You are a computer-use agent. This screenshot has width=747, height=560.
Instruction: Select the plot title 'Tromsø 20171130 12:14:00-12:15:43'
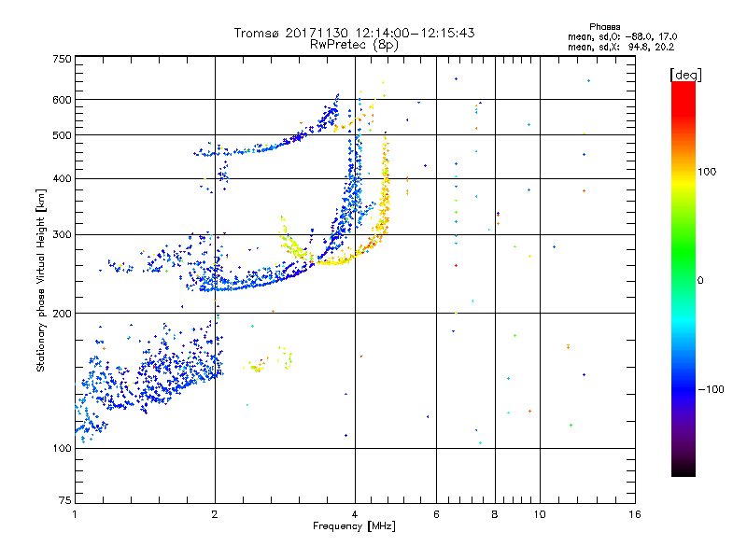(354, 33)
